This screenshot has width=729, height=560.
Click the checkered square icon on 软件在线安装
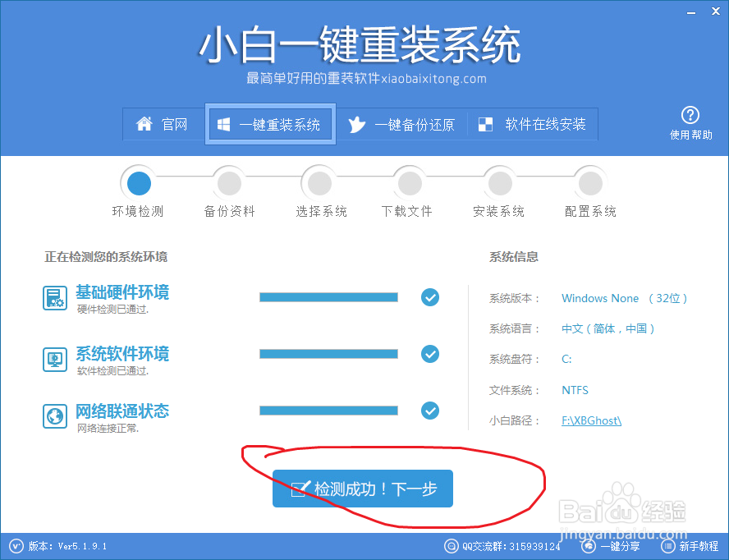(485, 124)
